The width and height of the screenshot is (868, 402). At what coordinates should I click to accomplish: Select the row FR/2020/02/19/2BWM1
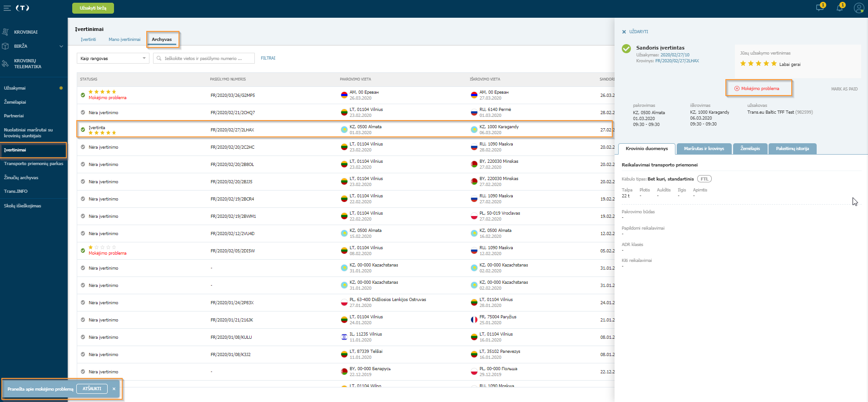coord(346,216)
